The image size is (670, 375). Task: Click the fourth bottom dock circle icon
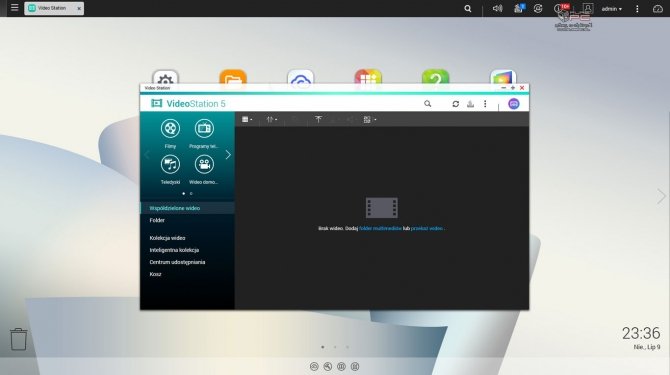tap(355, 366)
